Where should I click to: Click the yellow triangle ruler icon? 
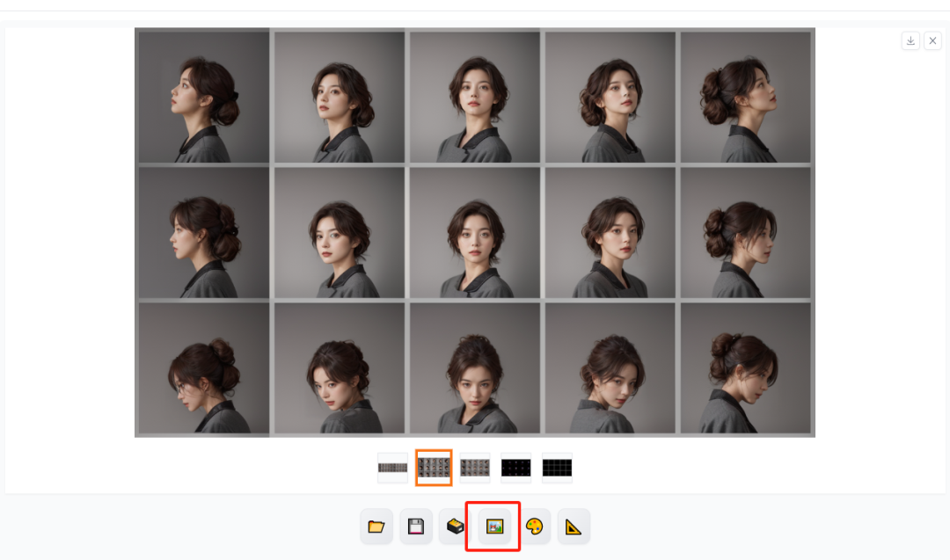pyautogui.click(x=574, y=526)
